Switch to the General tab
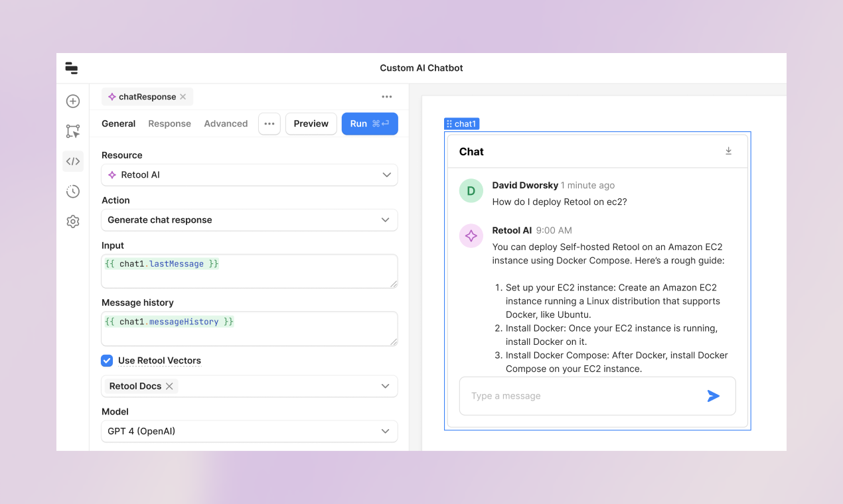843x504 pixels. click(119, 124)
